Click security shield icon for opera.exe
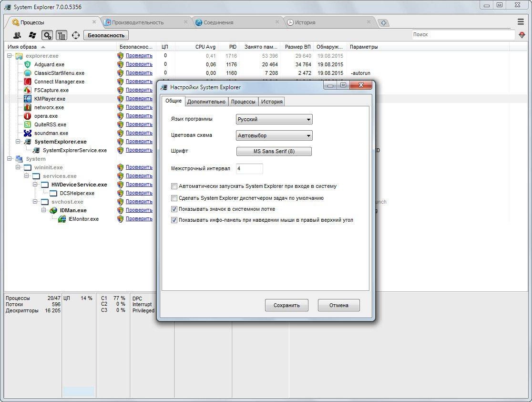Viewport: 532px width, 402px height. [120, 116]
